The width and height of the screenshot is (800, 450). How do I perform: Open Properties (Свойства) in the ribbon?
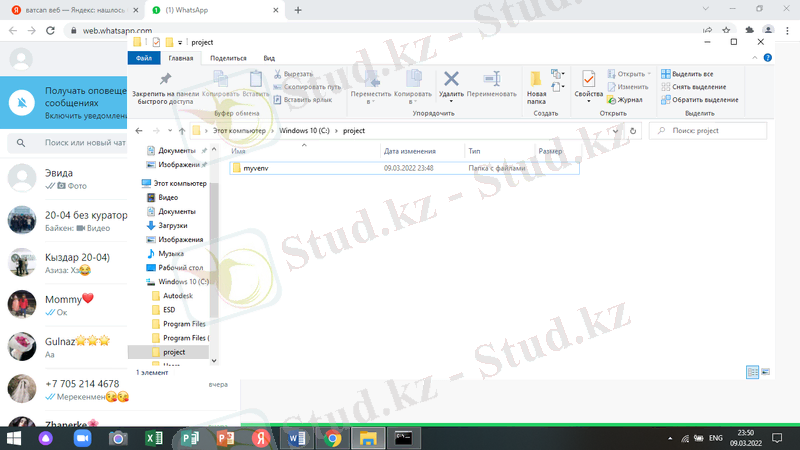[x=588, y=86]
